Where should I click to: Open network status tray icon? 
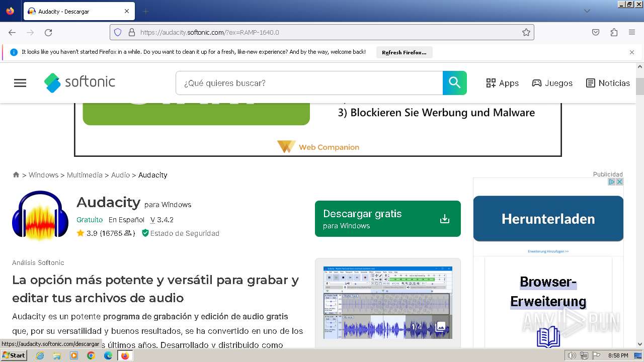[x=584, y=355]
